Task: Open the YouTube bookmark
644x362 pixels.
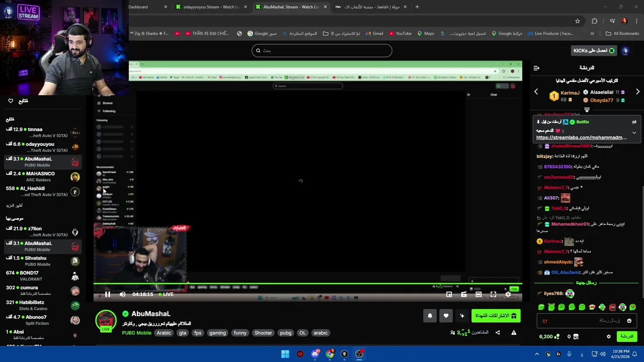Action: tap(399, 34)
